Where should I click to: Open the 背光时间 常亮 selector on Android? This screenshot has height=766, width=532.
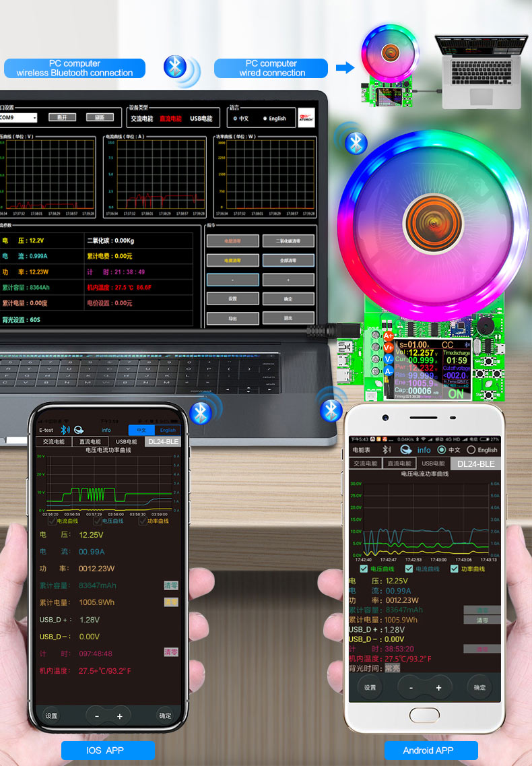(393, 668)
